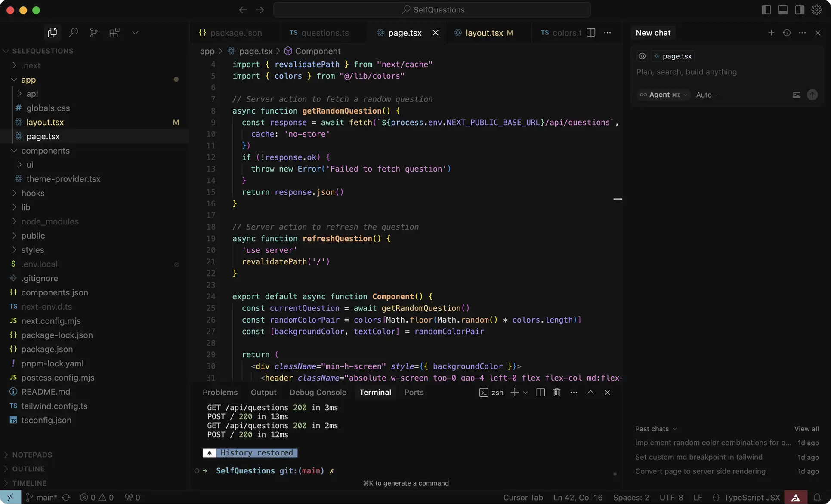Switch to the Problems panel tab
Image resolution: width=831 pixels, height=504 pixels.
(220, 392)
